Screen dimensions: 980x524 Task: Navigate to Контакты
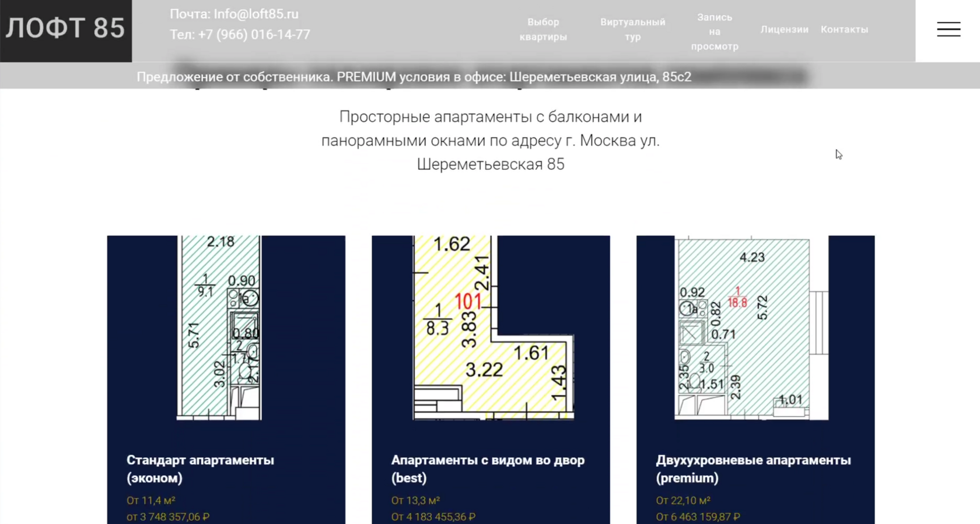(x=845, y=29)
